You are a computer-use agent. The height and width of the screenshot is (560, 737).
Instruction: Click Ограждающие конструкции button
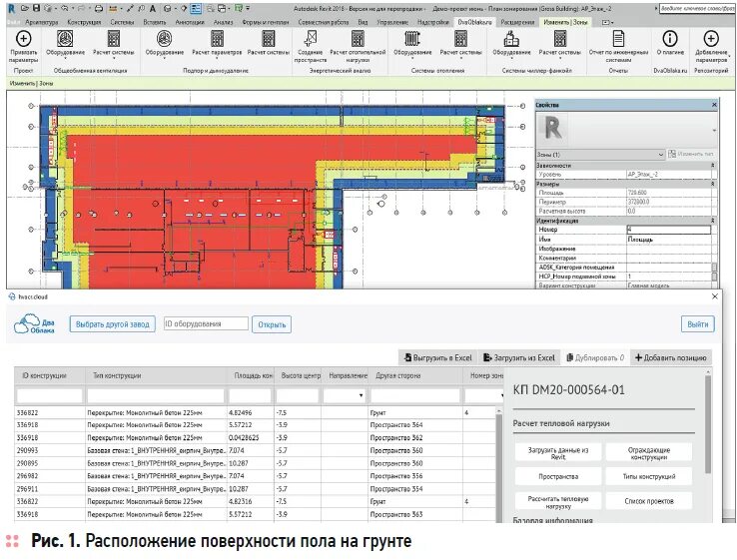pyautogui.click(x=649, y=453)
